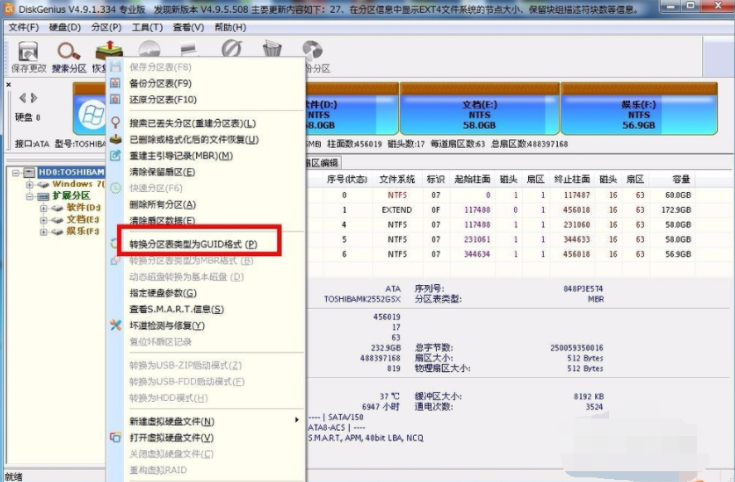The height and width of the screenshot is (482, 735).
Task: Open the 硬盘(D) menu
Action: click(65, 27)
